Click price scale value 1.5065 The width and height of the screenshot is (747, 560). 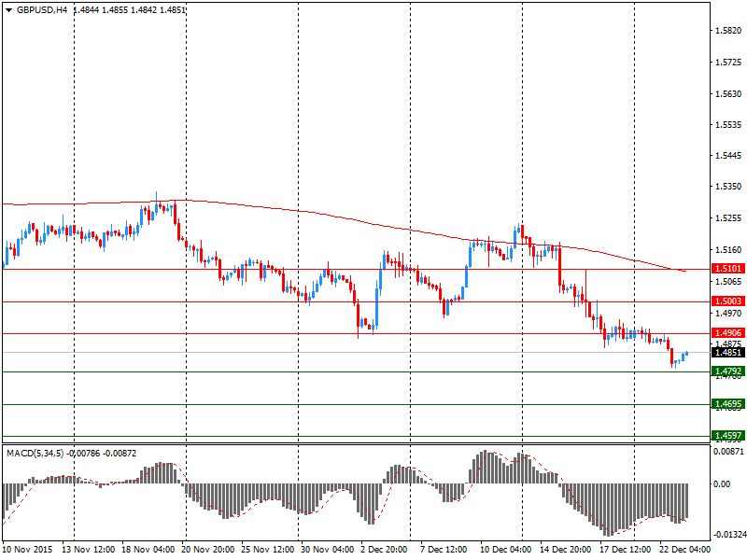click(x=728, y=282)
